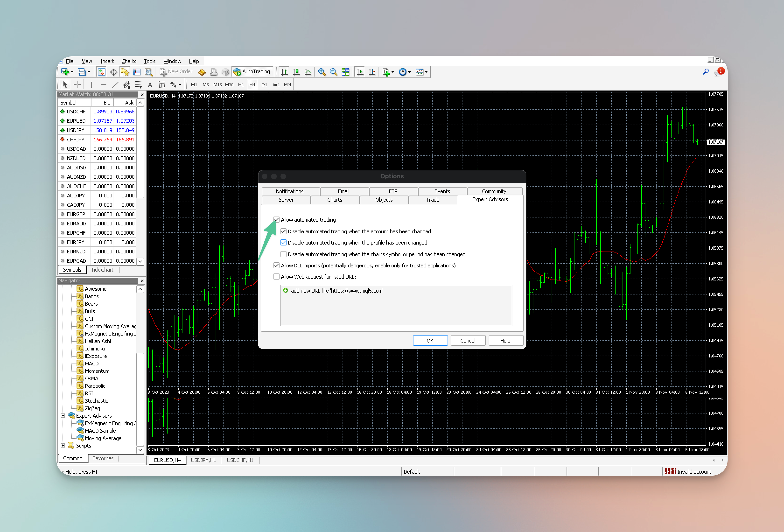Select the Draw Text label tool
Viewport: 784px width, 532px height.
[x=162, y=85]
